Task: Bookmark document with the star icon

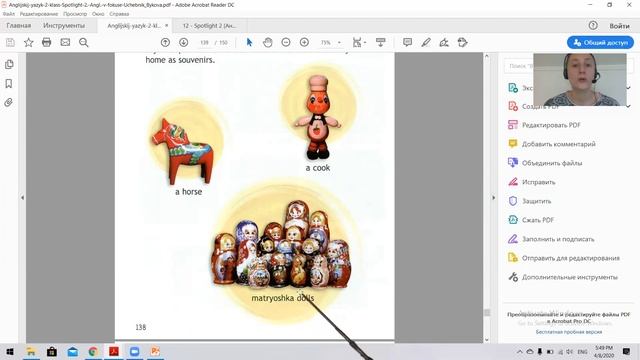Action: point(29,42)
